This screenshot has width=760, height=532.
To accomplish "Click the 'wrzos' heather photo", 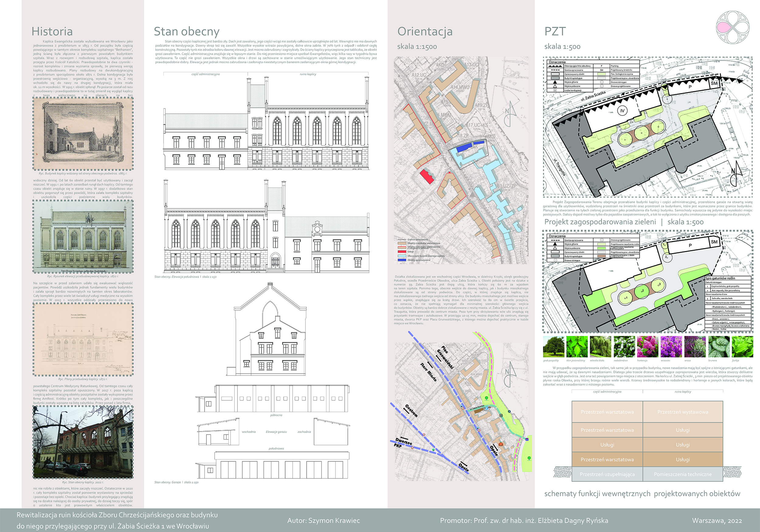I will pyautogui.click(x=695, y=347).
